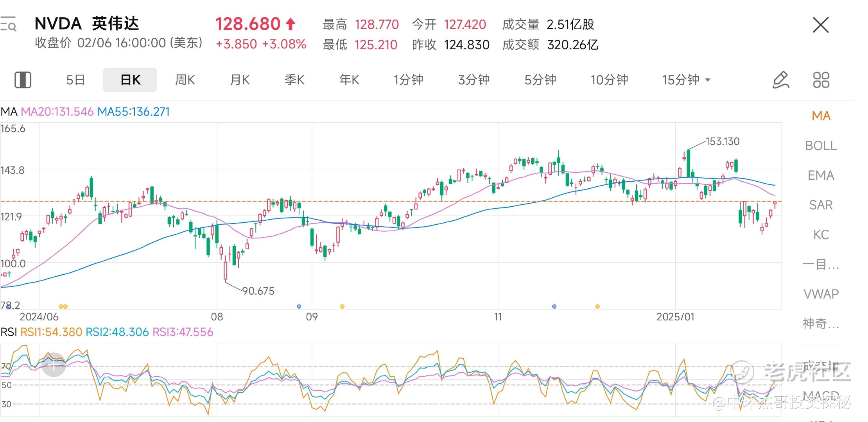Select the BOLL indicator
Screen dimensions: 868x422
click(x=821, y=146)
